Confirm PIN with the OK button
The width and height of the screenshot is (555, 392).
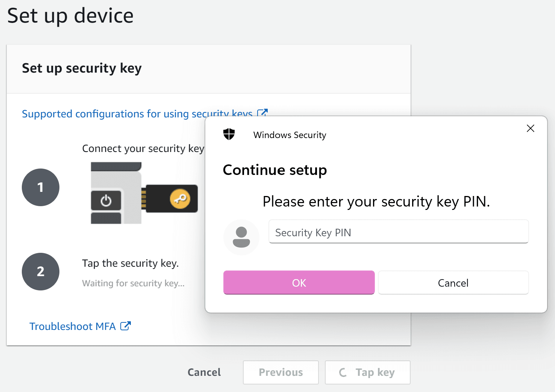click(299, 283)
